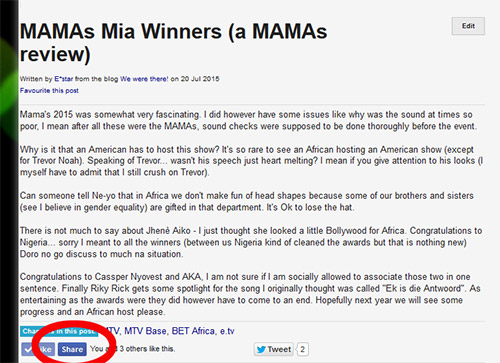Image resolution: width=500 pixels, height=363 pixels.
Task: Click the tweet count bubble showing 2
Action: click(302, 349)
